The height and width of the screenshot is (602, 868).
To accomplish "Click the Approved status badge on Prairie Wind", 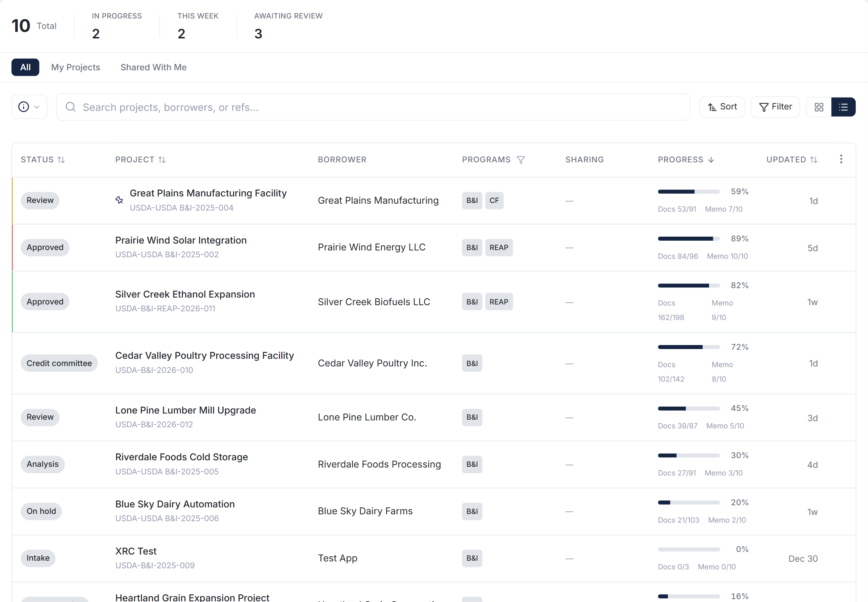I will (x=45, y=247).
